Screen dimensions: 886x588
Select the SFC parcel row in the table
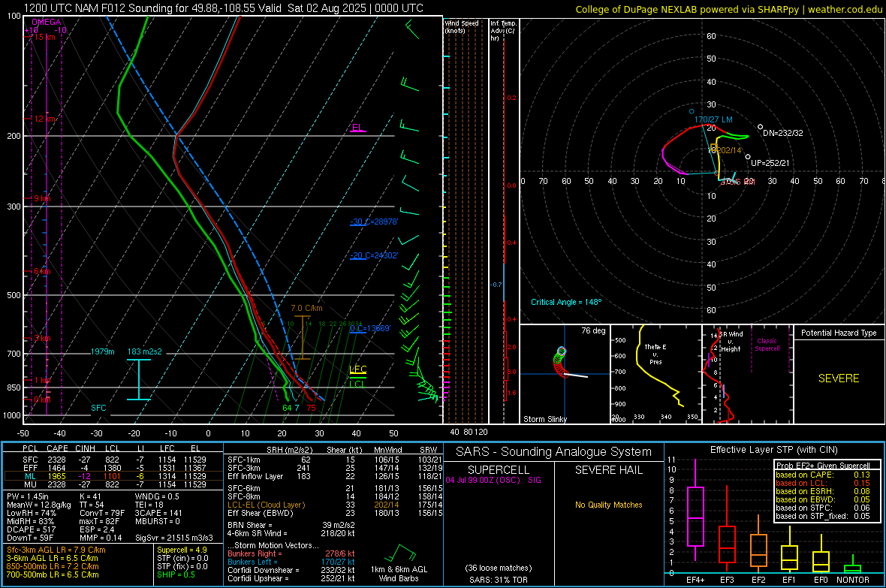114,460
